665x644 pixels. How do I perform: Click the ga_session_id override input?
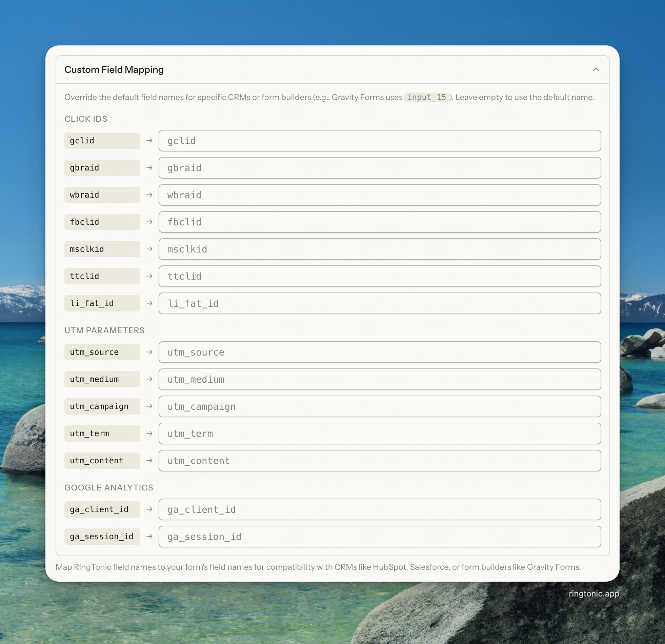click(x=379, y=537)
